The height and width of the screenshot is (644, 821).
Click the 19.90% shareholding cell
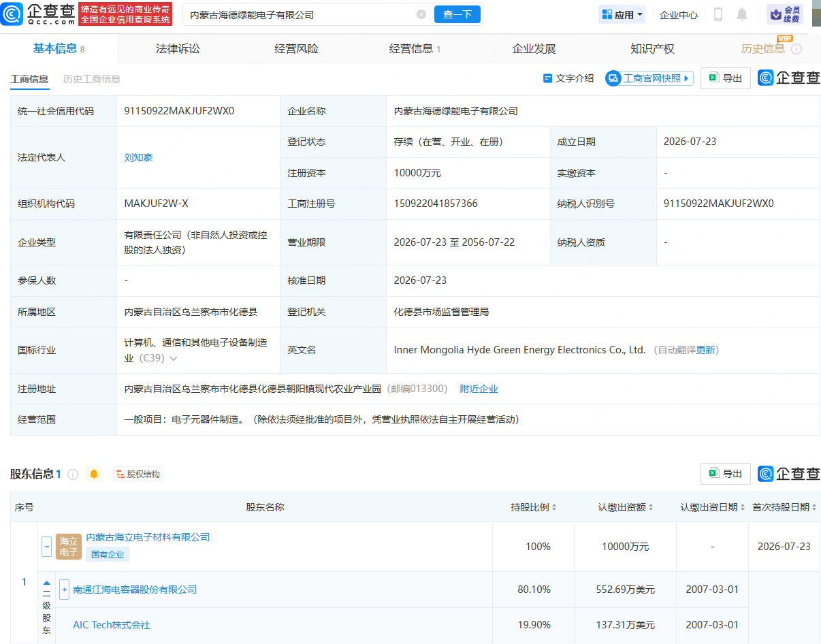[x=534, y=625]
